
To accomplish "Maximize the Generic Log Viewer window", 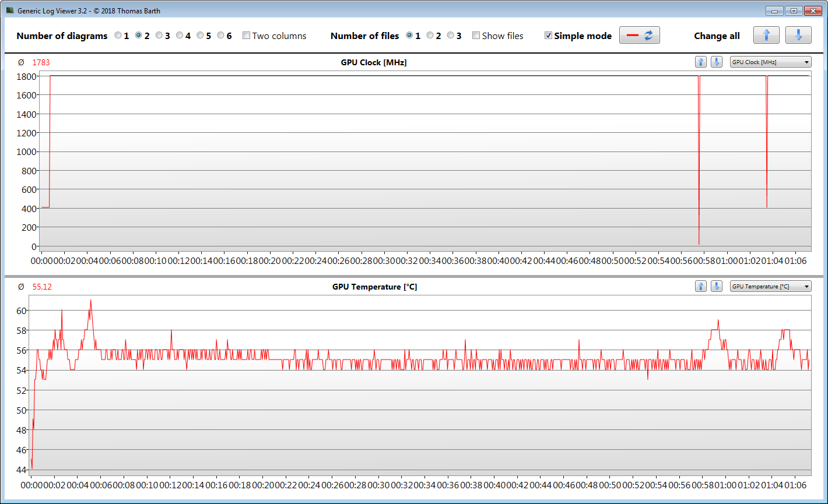I will point(793,10).
